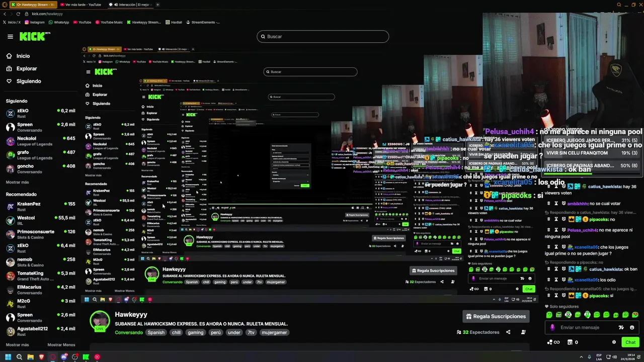Viewport: 644px width, 362px height.
Task: Open Westcol IRL recommended channel
Action: click(x=40, y=220)
